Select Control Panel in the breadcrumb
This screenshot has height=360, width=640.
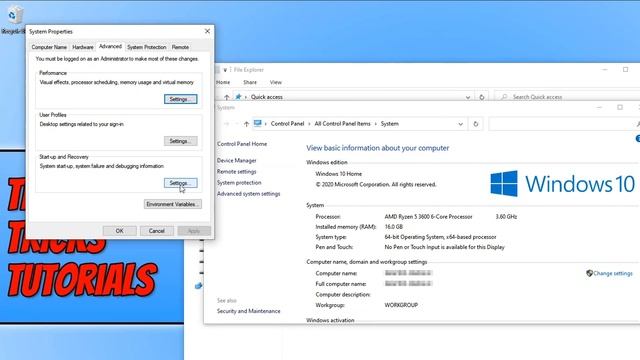point(287,124)
